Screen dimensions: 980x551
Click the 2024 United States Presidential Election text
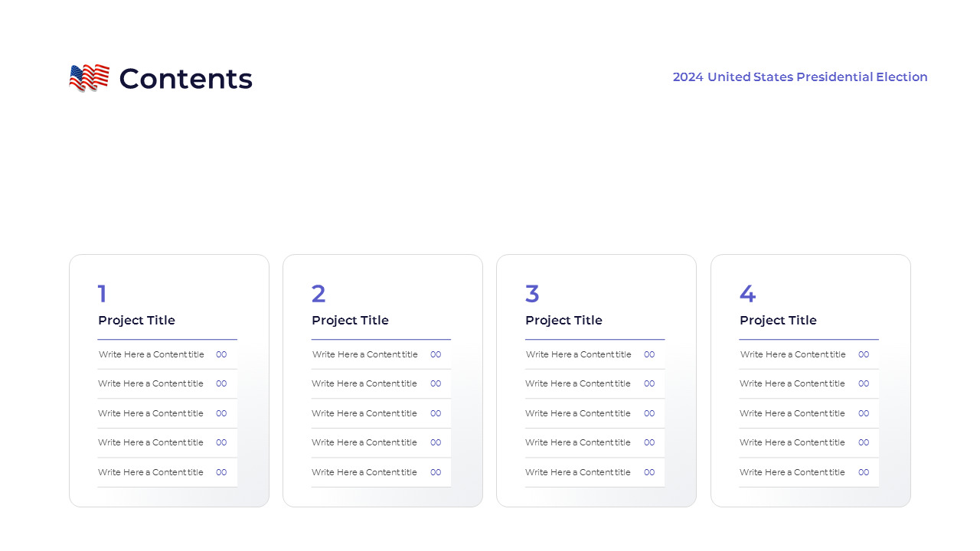click(799, 77)
